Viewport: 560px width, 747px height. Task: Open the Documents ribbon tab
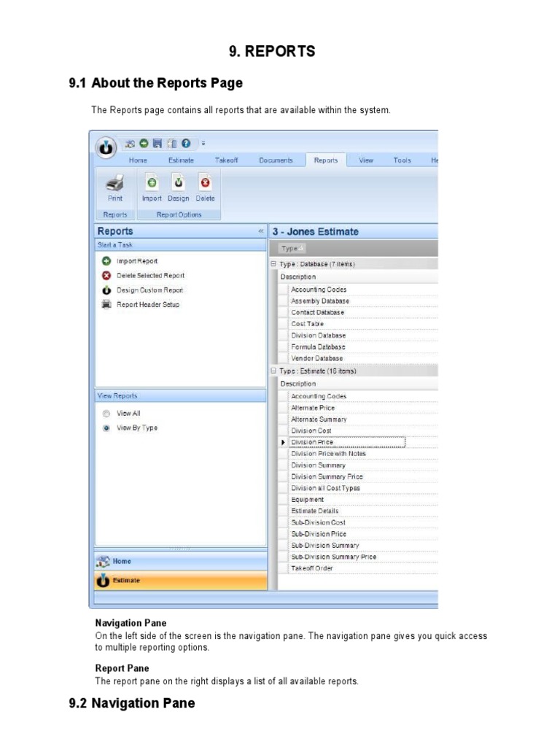pyautogui.click(x=276, y=160)
